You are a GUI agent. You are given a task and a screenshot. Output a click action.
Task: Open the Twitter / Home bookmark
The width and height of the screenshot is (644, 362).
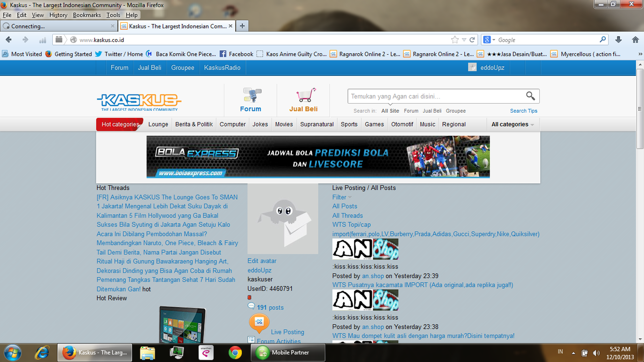119,54
